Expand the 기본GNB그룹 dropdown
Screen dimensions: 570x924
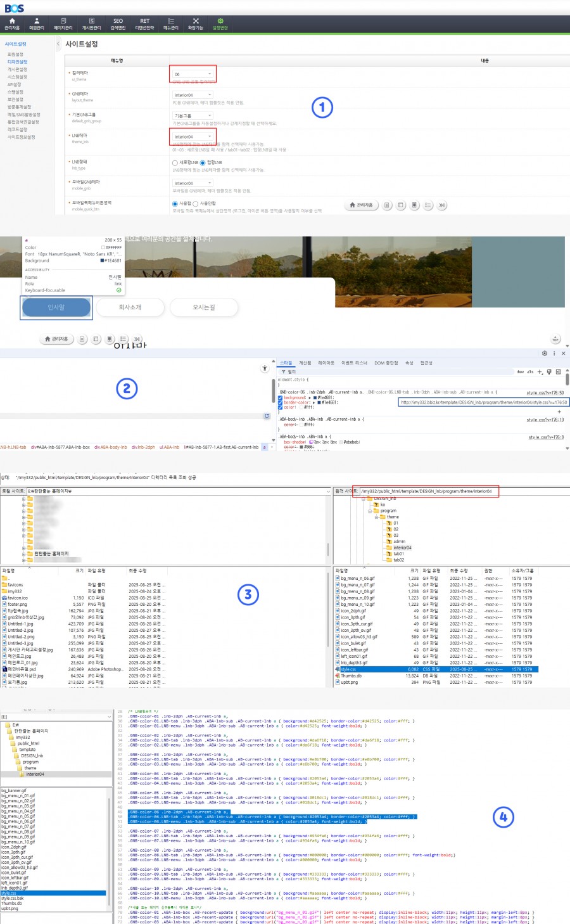[193, 115]
